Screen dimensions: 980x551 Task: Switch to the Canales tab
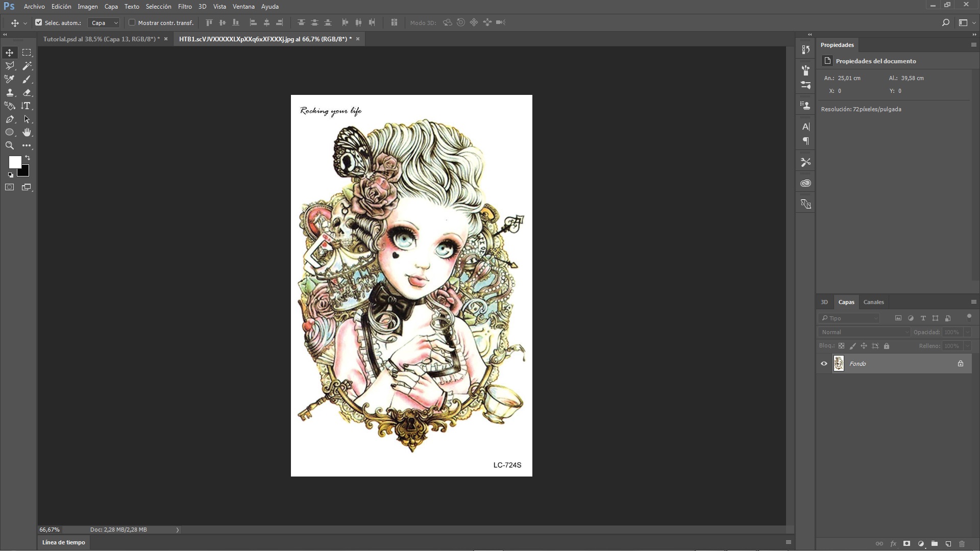point(873,302)
